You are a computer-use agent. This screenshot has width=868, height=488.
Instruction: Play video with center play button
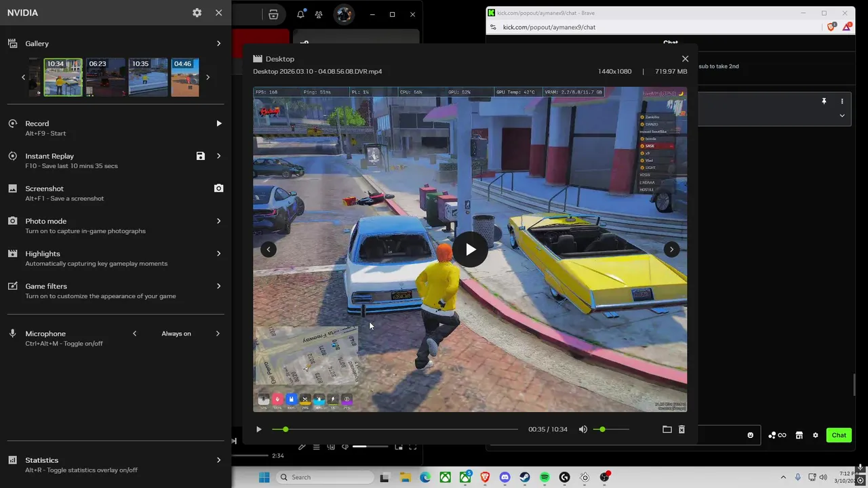[471, 249]
